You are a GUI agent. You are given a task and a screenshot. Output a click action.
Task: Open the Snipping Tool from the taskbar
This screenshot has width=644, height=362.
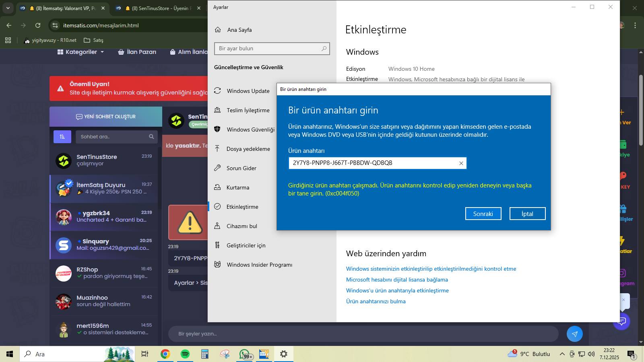click(x=225, y=354)
